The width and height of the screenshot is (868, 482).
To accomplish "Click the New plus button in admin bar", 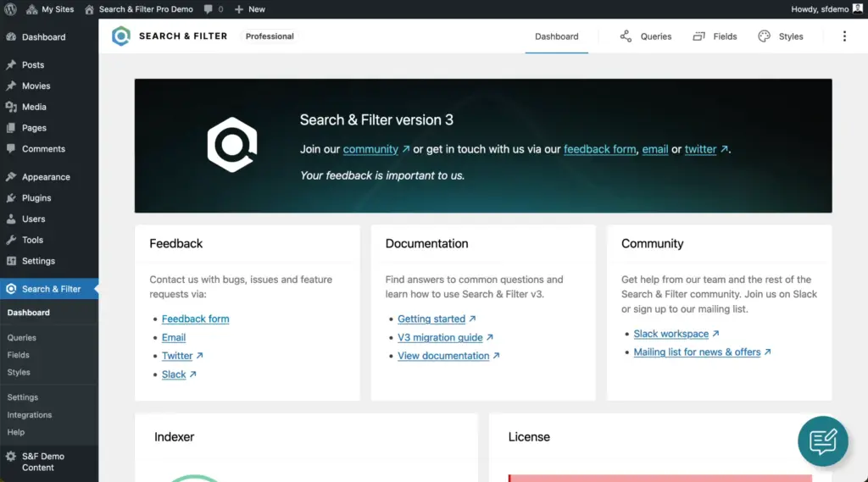I will click(250, 8).
